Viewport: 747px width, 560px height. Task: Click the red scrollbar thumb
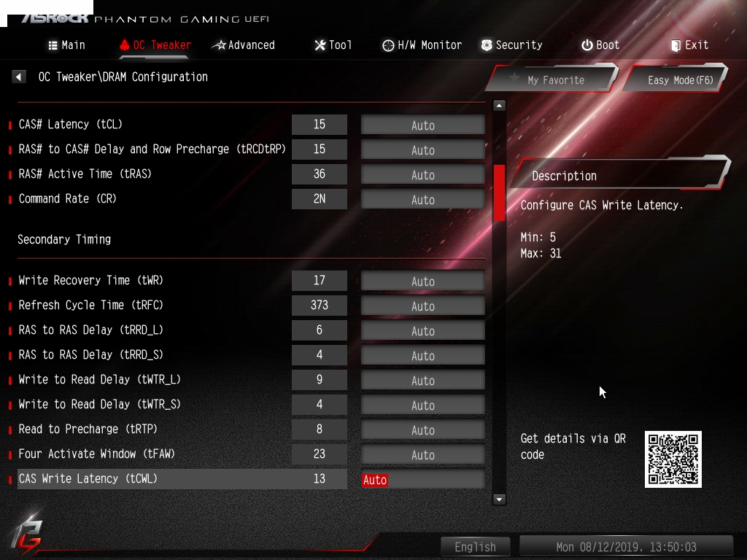coord(499,192)
